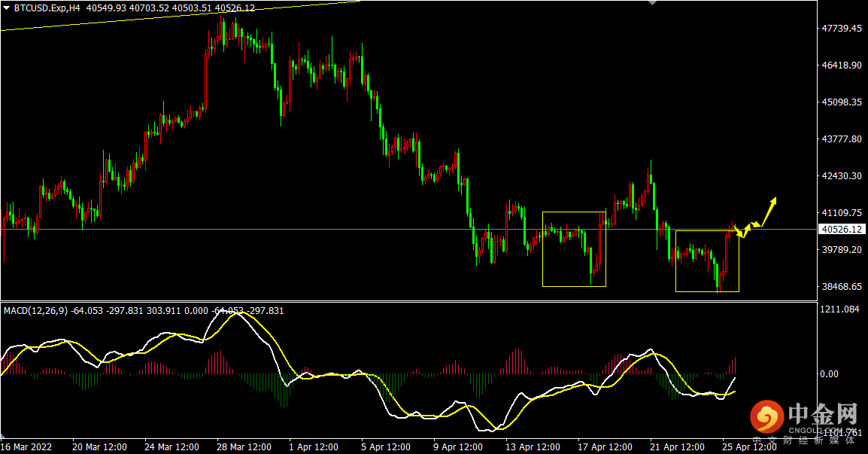Click the 42430.30 price axis label
This screenshot has width=868, height=454.
(842, 176)
